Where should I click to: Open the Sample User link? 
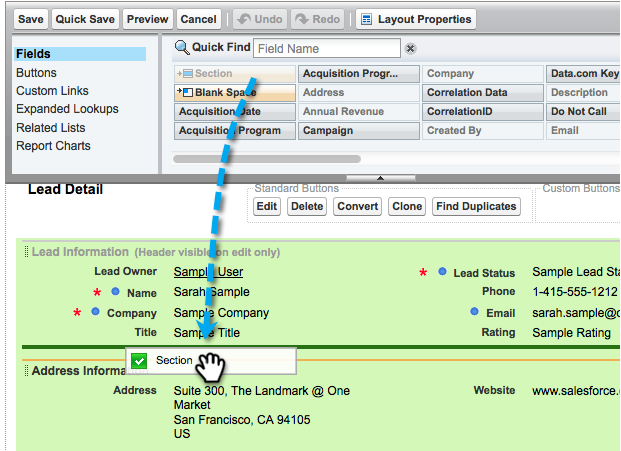coord(208,272)
